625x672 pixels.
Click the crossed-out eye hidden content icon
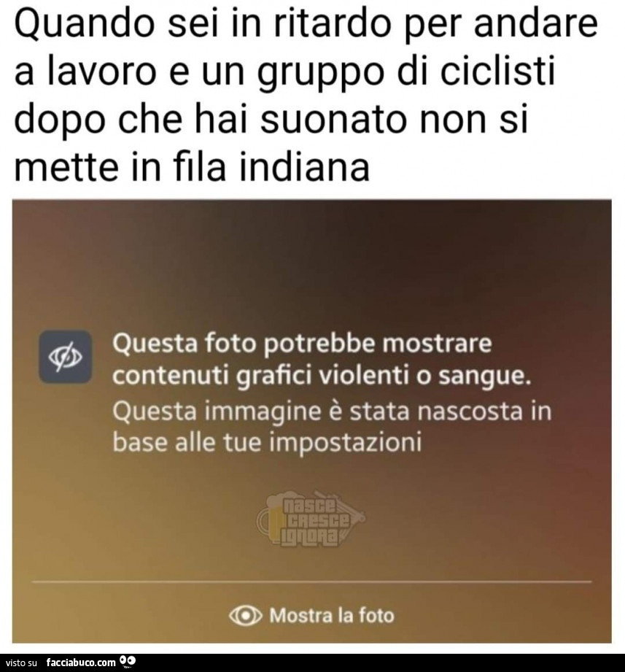tap(65, 357)
